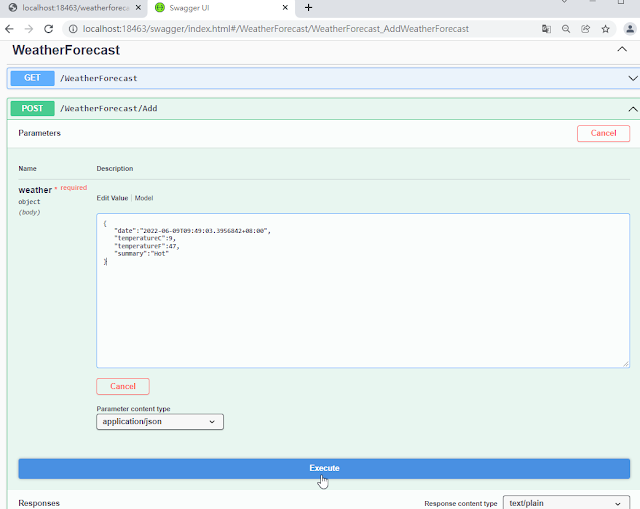Switch to localhost weatherforecast tab
Screen dimensions: 640x509
click(x=73, y=8)
